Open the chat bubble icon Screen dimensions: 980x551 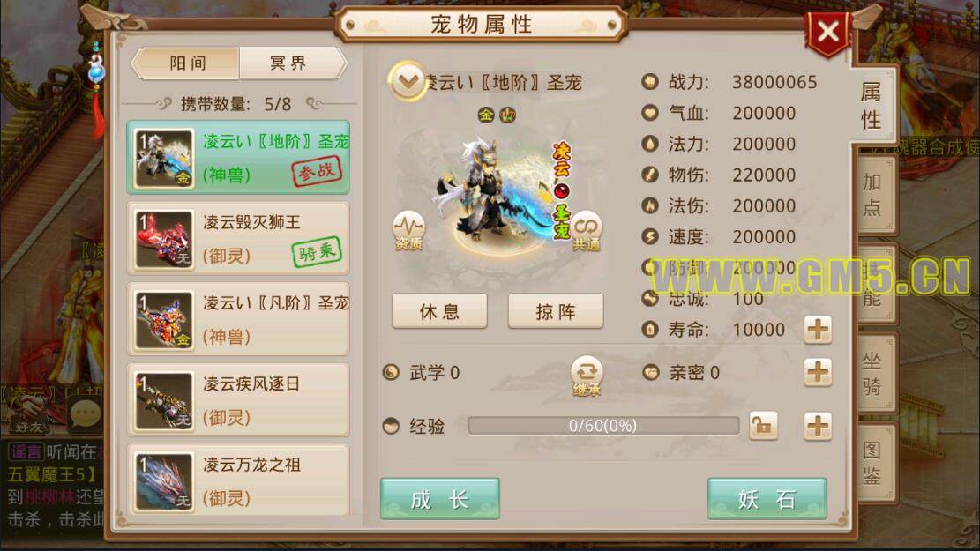[x=85, y=413]
